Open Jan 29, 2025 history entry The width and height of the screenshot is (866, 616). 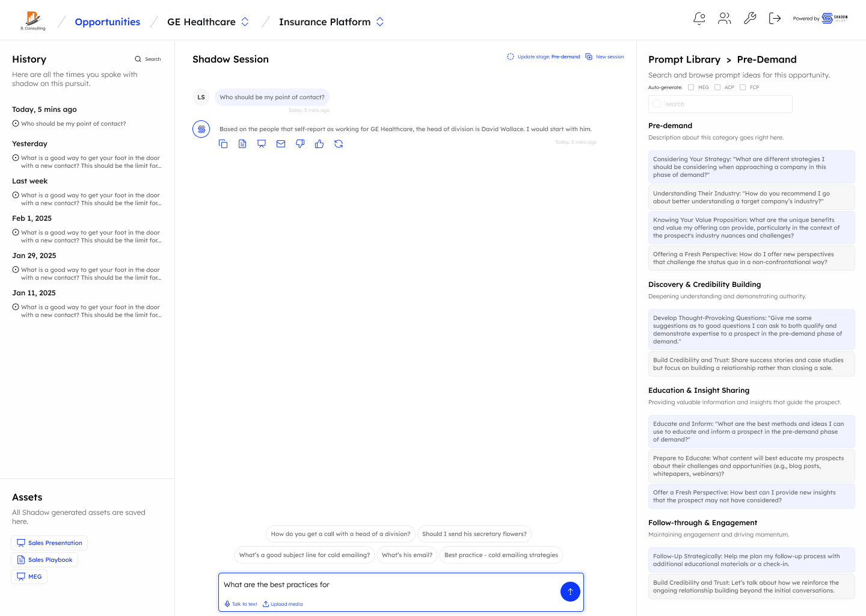click(87, 274)
